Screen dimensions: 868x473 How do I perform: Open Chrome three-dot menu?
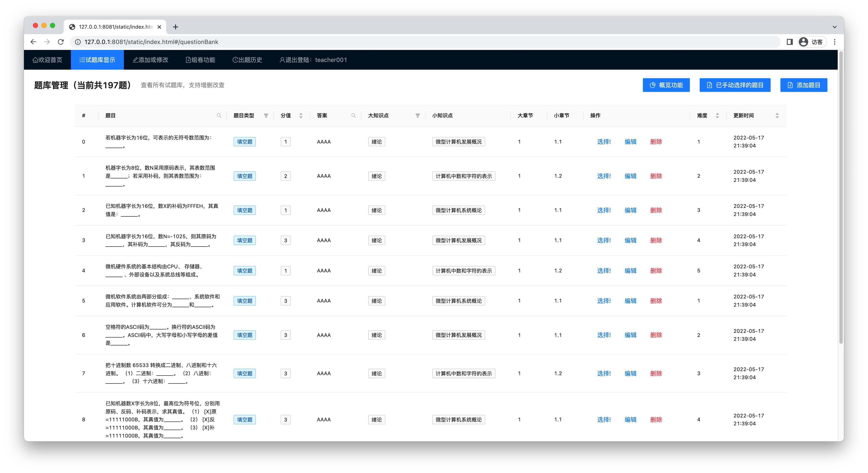click(835, 42)
